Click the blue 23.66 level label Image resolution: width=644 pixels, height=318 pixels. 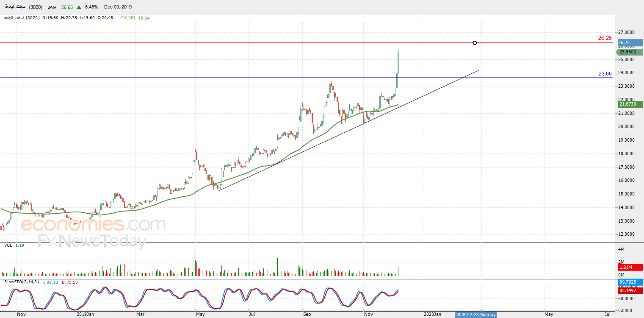pos(605,74)
